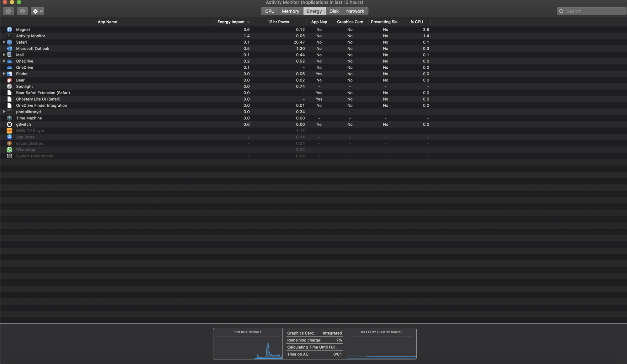Select the App Store row name
This screenshot has height=364, width=627.
click(x=25, y=137)
